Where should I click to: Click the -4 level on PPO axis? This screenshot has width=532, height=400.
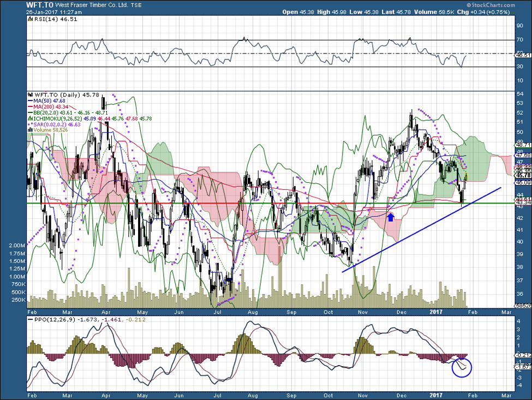click(518, 385)
